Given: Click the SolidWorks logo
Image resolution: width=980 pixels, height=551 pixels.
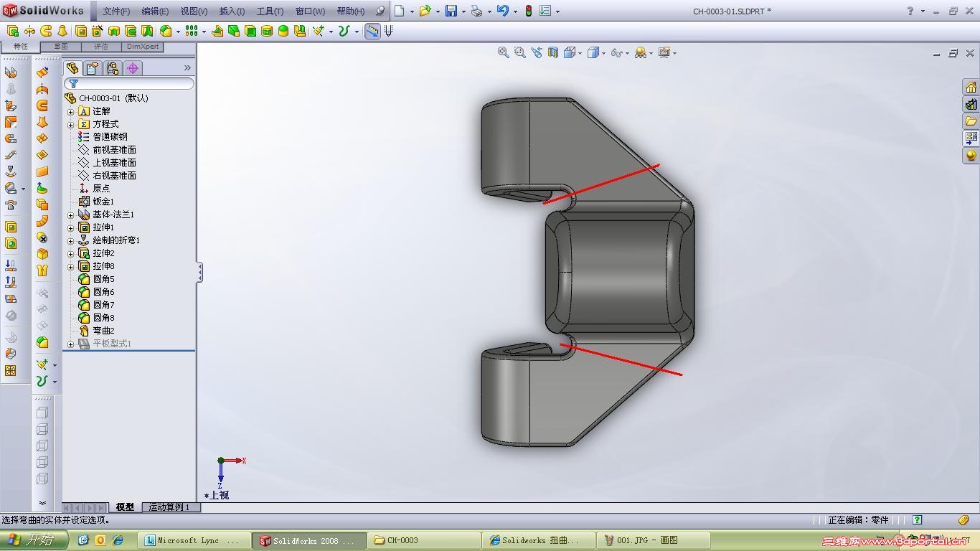Looking at the screenshot, I should pyautogui.click(x=44, y=10).
